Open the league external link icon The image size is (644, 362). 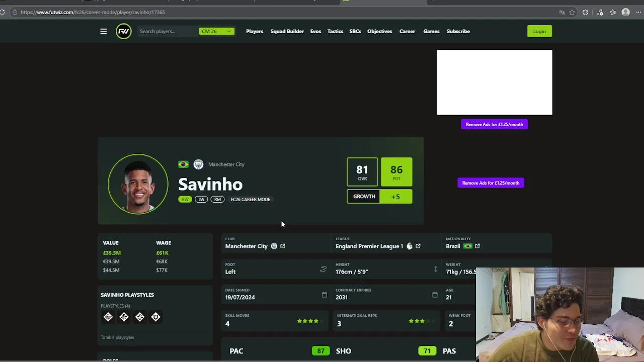click(x=418, y=246)
